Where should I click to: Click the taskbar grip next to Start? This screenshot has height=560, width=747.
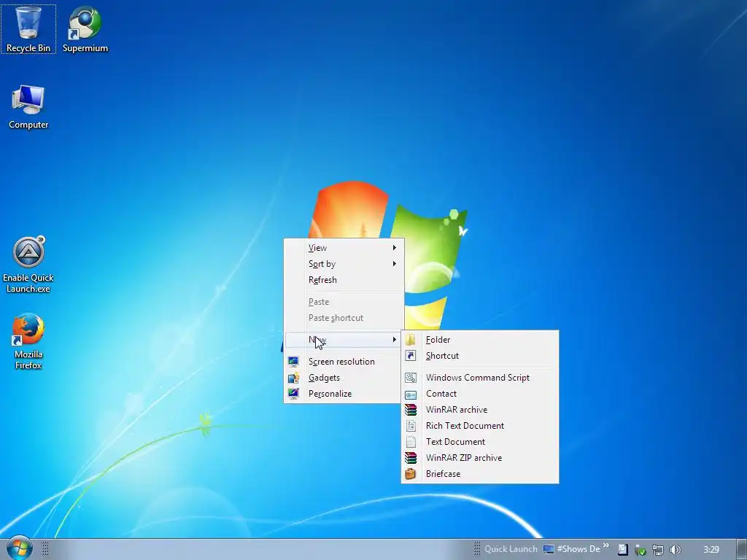45,549
